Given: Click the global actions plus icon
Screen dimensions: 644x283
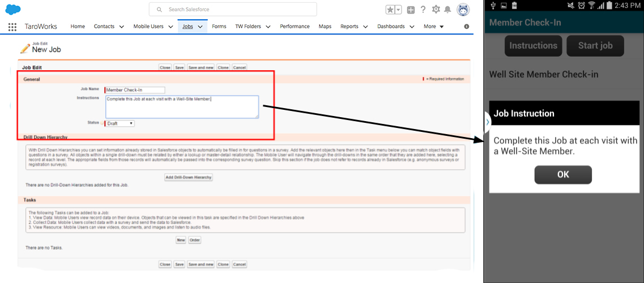Looking at the screenshot, I should click(x=411, y=10).
